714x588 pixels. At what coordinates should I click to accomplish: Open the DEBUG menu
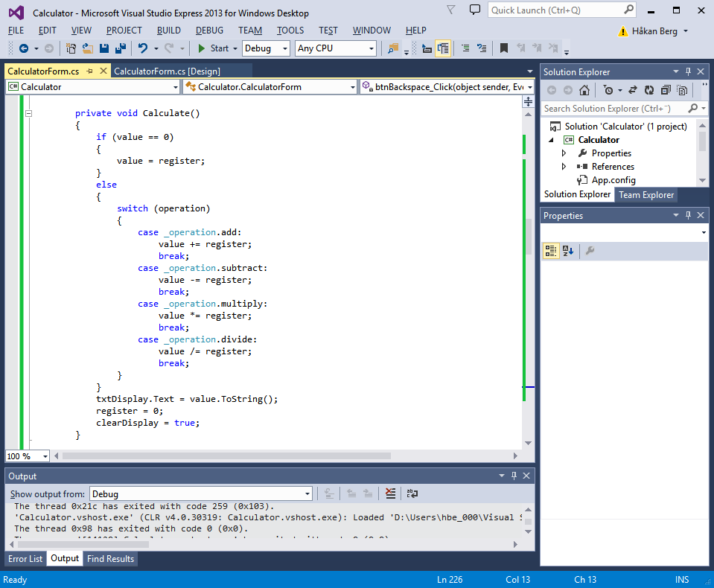pos(209,31)
